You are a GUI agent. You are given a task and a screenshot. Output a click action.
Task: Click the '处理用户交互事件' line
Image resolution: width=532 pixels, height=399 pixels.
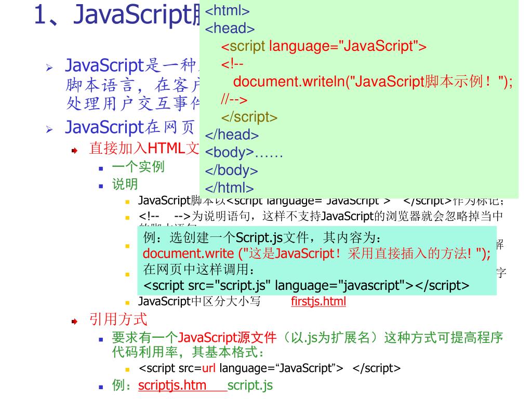(132, 103)
